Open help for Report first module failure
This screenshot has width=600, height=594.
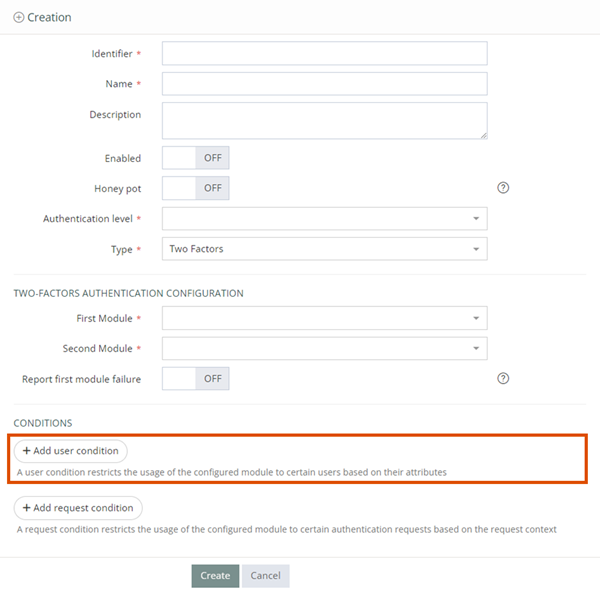pos(503,378)
